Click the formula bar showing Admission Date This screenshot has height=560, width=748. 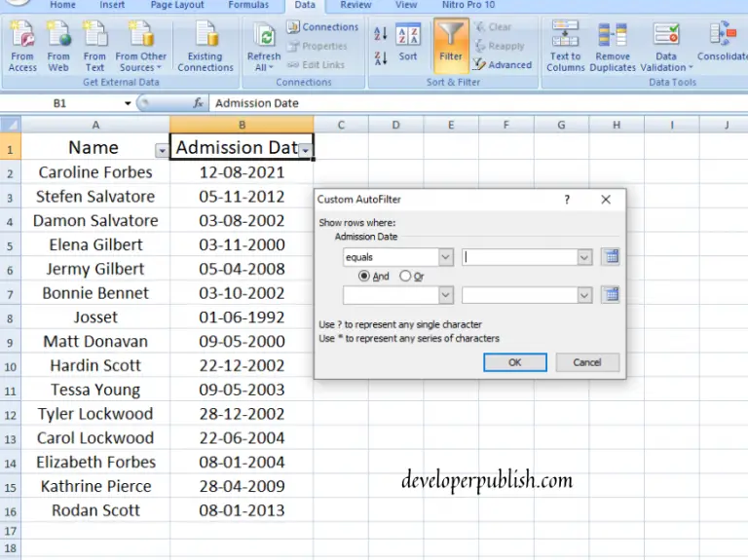pyautogui.click(x=478, y=103)
